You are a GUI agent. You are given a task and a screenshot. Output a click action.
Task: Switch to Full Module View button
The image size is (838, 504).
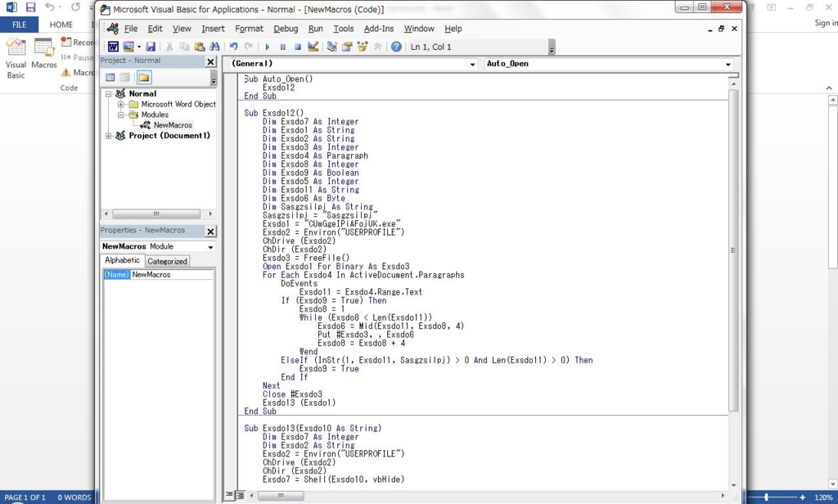240,495
